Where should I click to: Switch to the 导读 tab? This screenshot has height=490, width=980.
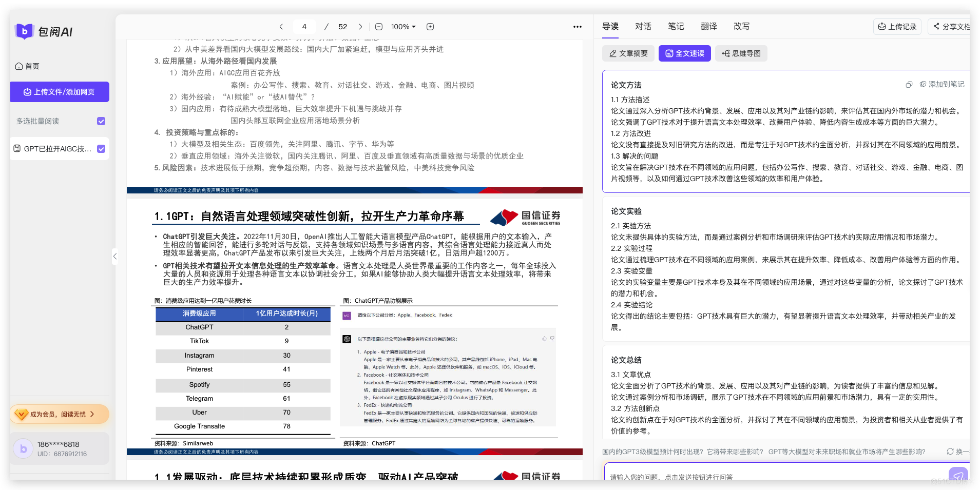coord(610,26)
